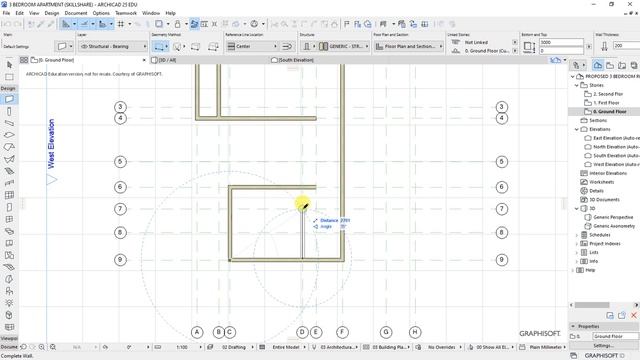Open the Document menu
640x360 pixels.
pos(76,13)
